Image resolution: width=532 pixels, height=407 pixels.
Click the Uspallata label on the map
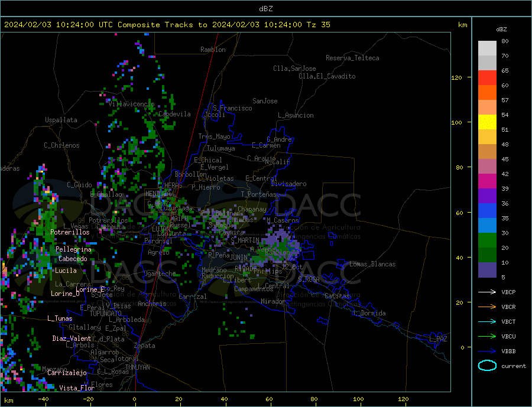click(x=61, y=120)
